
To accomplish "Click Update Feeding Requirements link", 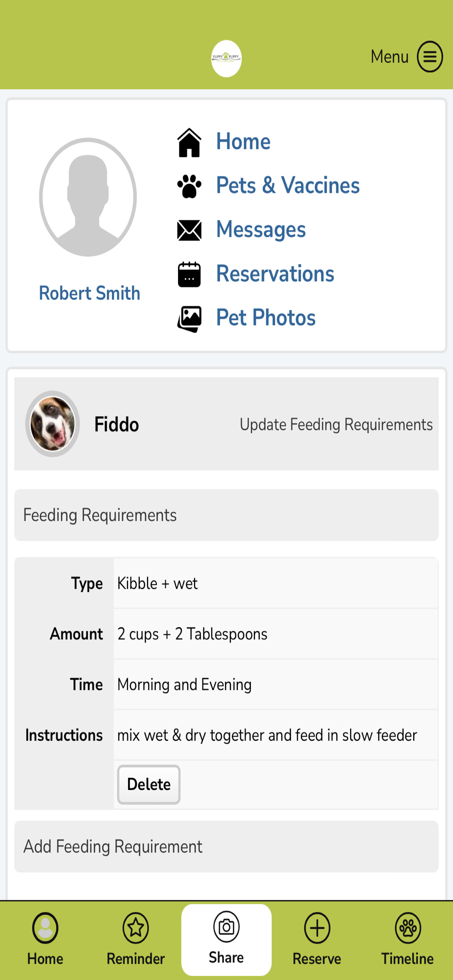I will coord(336,424).
